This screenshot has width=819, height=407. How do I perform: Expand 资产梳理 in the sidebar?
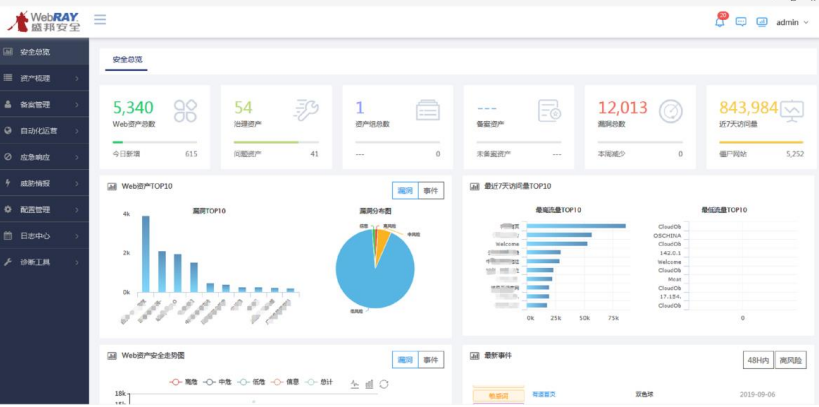click(44, 78)
